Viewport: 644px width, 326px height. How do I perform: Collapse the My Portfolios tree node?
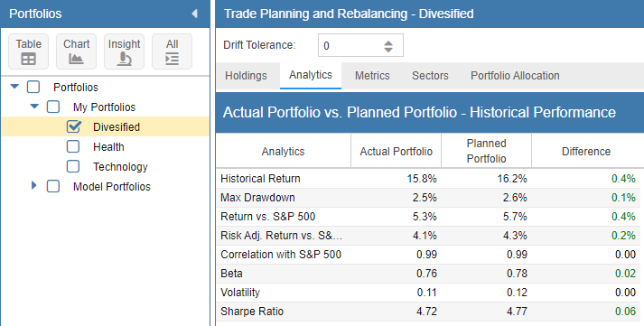pos(34,107)
